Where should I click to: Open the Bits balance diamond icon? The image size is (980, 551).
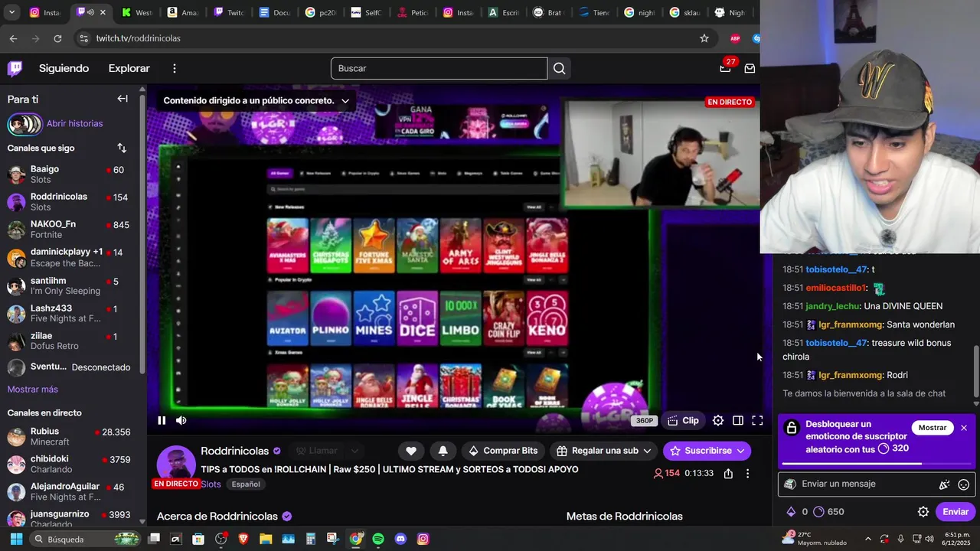tap(792, 512)
